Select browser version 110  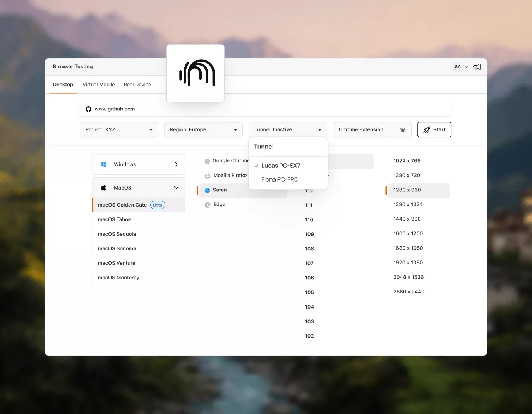click(309, 219)
